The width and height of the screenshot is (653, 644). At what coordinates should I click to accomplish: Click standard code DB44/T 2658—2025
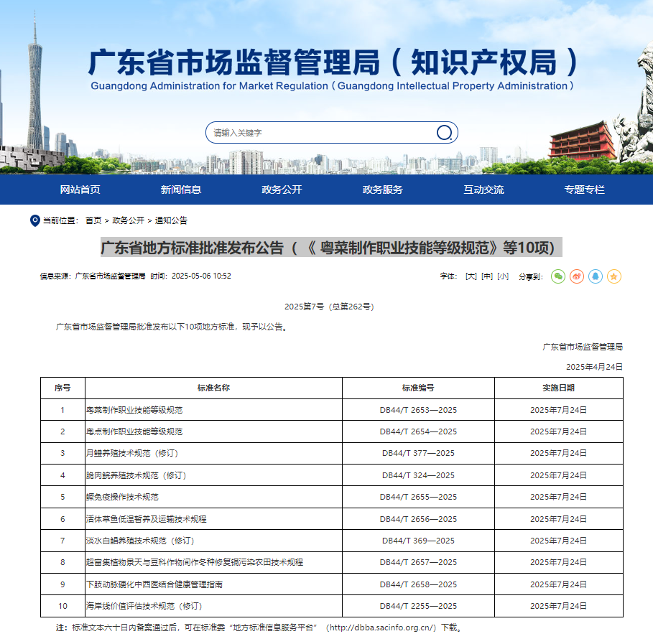click(x=418, y=584)
